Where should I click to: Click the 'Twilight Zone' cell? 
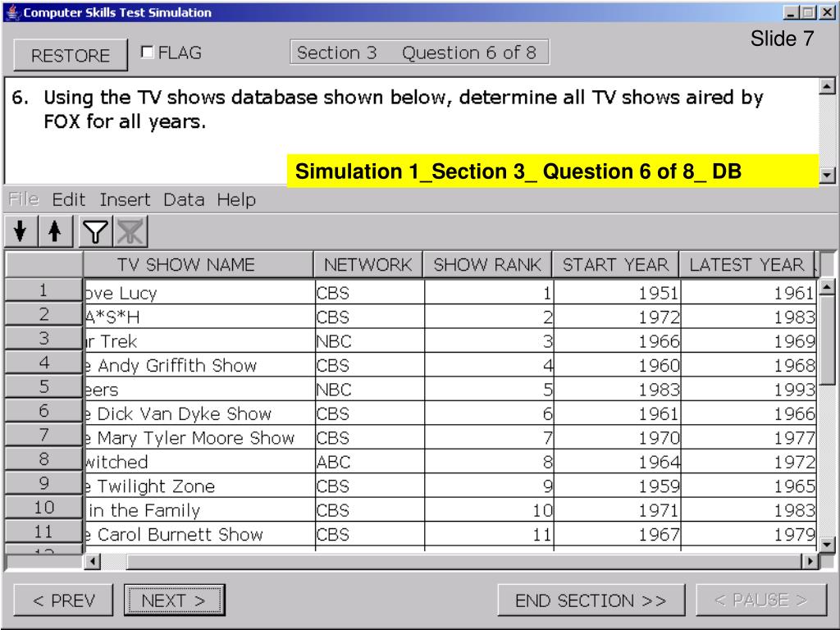tap(199, 486)
